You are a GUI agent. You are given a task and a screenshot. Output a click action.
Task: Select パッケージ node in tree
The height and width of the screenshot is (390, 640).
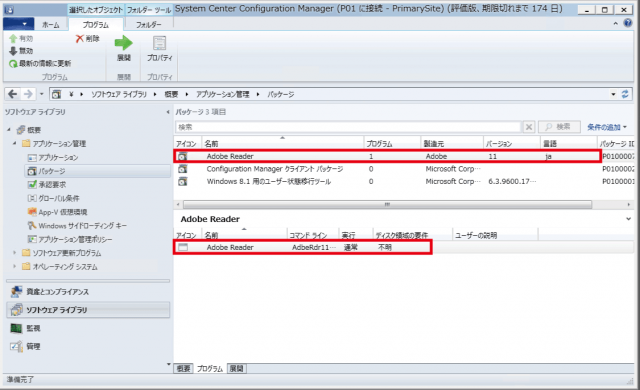(97, 171)
